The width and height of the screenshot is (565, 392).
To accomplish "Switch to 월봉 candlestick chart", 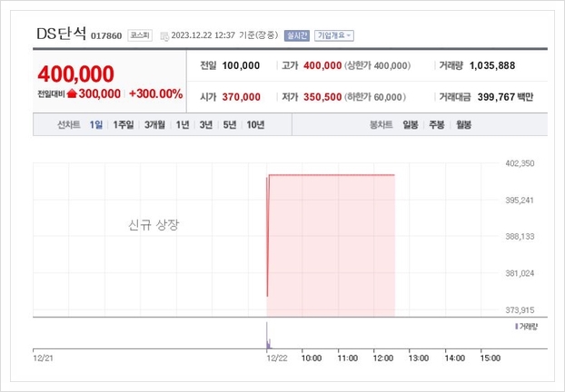I will [463, 124].
